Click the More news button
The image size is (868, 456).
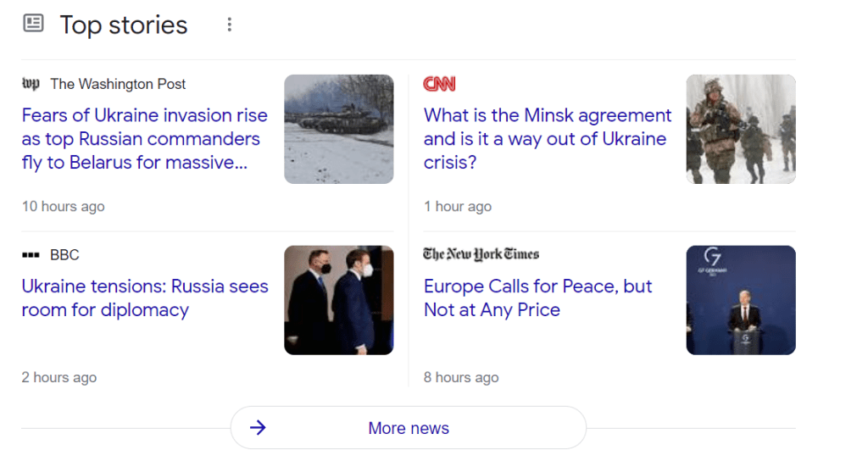point(409,428)
